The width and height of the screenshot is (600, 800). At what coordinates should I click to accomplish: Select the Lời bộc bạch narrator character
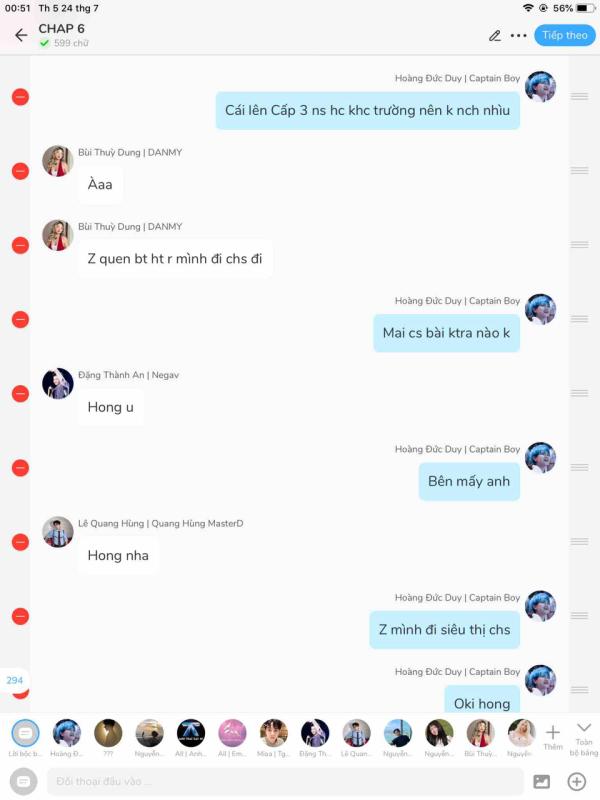pyautogui.click(x=25, y=738)
